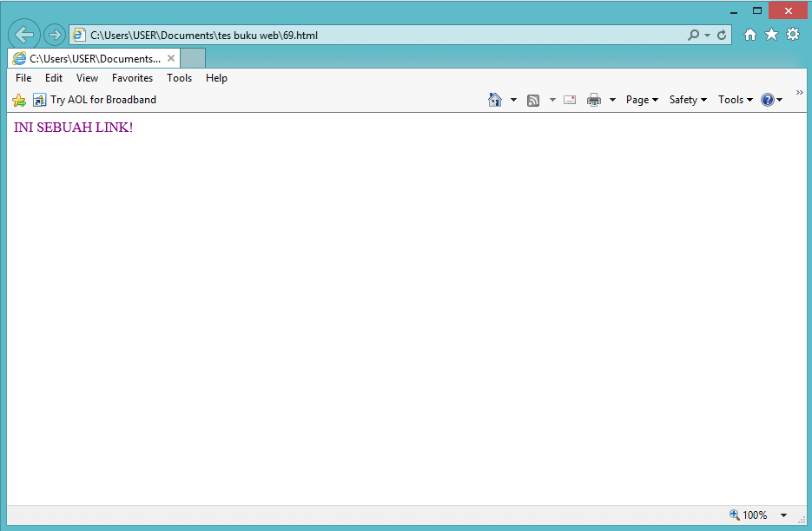Go back with the Back arrow button

click(x=23, y=35)
